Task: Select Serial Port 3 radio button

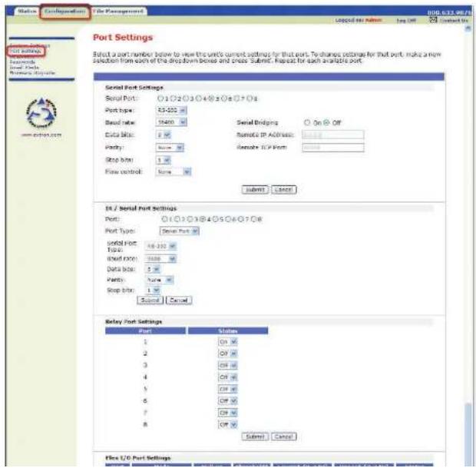Action: point(186,98)
